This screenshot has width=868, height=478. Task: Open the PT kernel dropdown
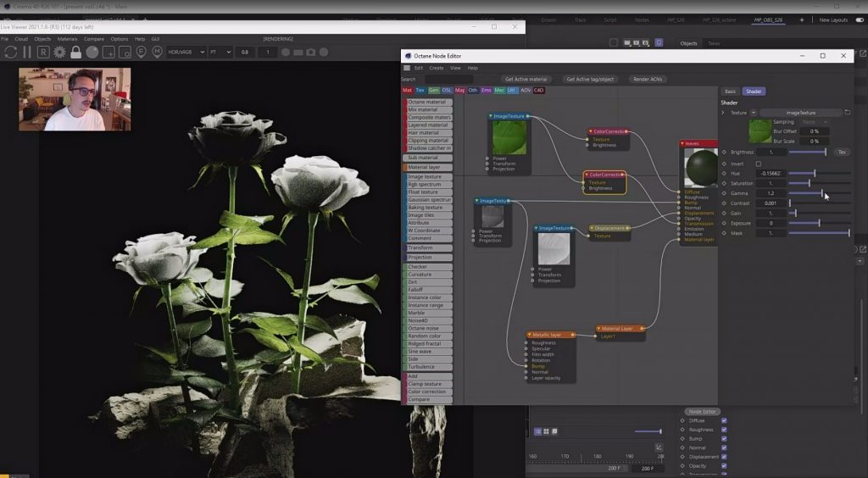(220, 52)
